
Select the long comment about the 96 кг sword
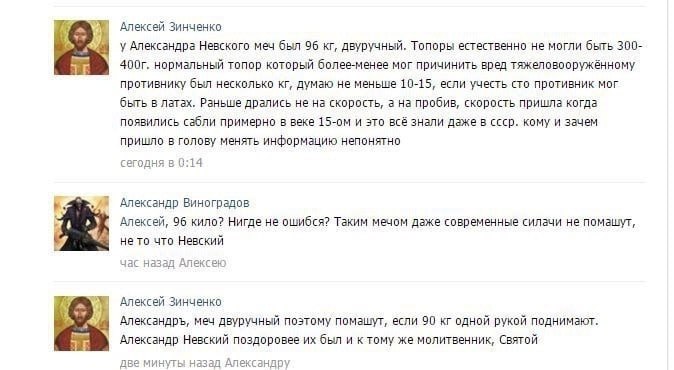point(381,93)
